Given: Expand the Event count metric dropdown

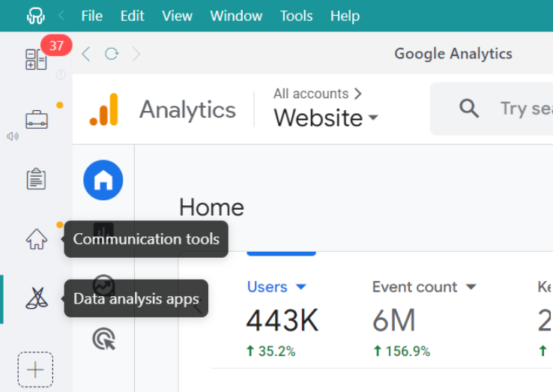Looking at the screenshot, I should [424, 287].
